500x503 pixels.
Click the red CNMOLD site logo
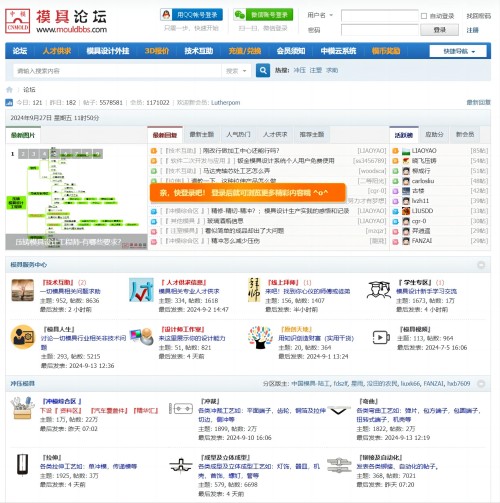coord(18,21)
